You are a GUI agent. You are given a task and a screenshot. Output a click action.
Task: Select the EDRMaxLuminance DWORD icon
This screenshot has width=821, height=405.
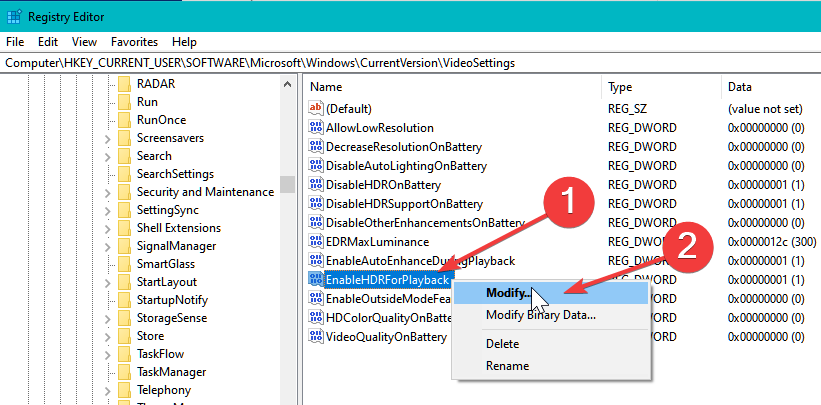[316, 242]
